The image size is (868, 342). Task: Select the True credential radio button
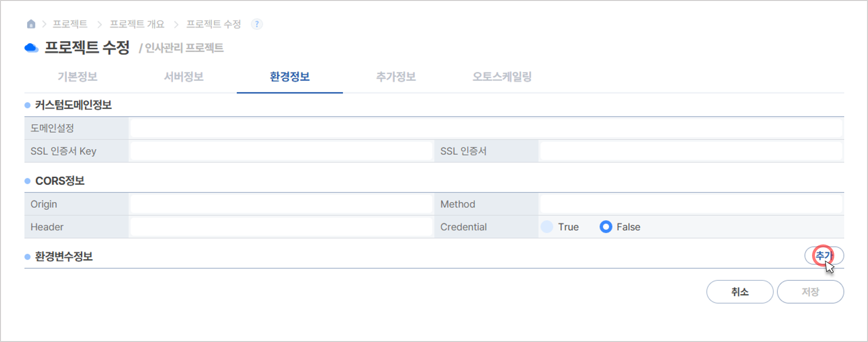click(547, 227)
